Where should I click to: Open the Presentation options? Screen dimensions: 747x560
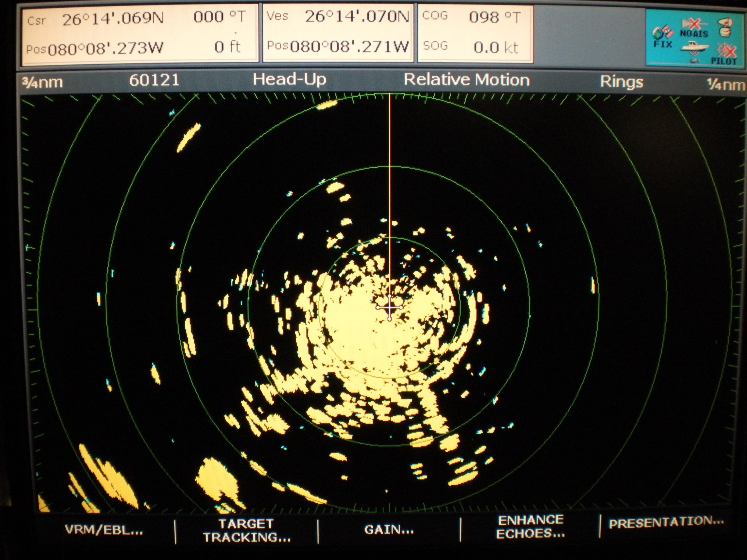[x=666, y=522]
